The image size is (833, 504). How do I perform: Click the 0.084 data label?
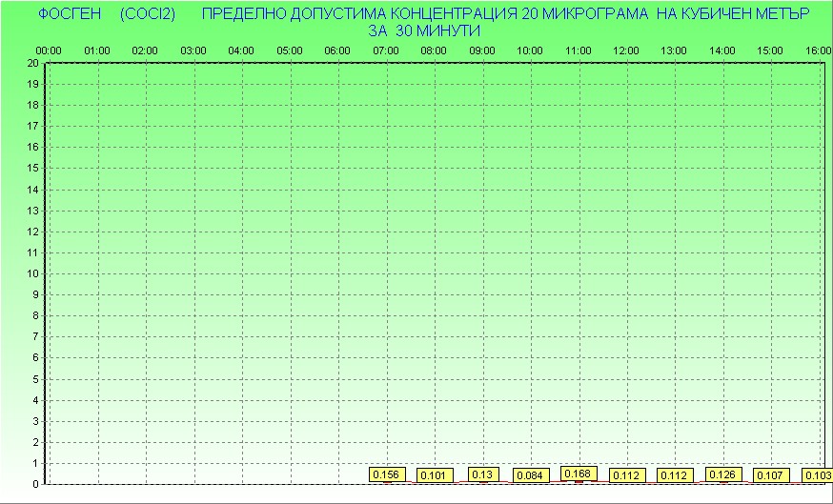pos(531,475)
